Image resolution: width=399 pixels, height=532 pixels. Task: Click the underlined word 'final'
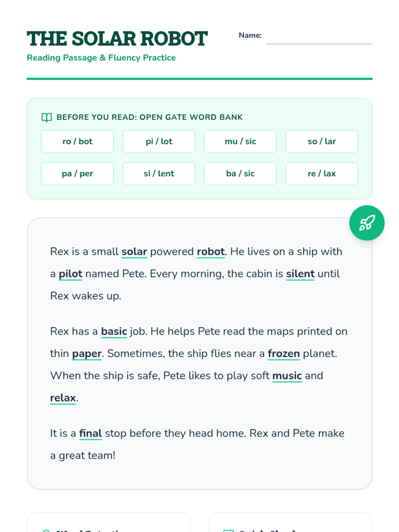[90, 434]
